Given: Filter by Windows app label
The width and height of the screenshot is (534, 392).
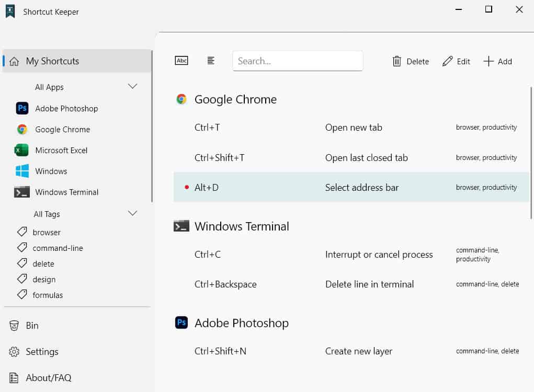Looking at the screenshot, I should (51, 171).
